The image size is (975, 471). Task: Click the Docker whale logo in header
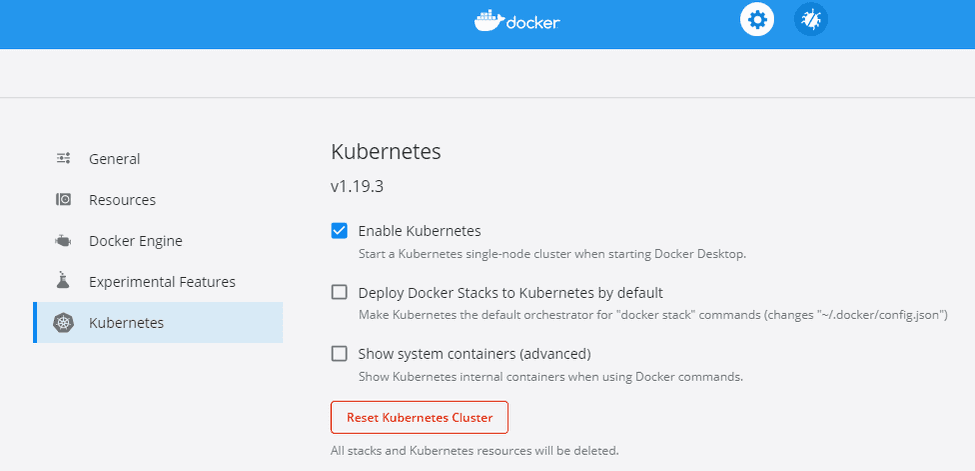tap(490, 21)
